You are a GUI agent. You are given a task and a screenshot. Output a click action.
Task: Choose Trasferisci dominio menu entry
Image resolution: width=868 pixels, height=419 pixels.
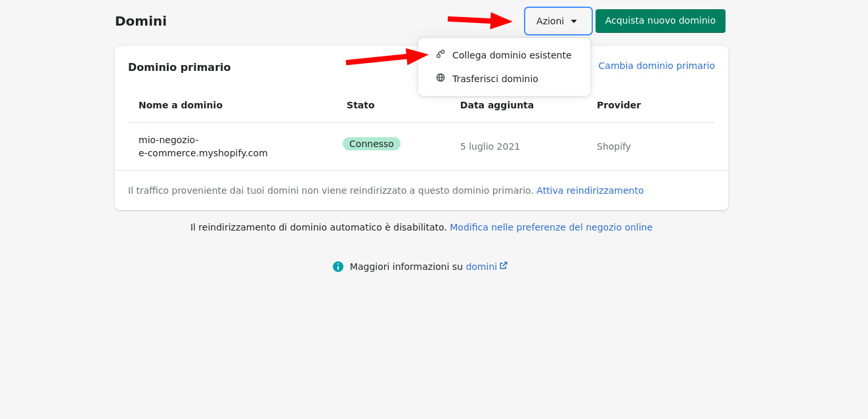pyautogui.click(x=504, y=79)
